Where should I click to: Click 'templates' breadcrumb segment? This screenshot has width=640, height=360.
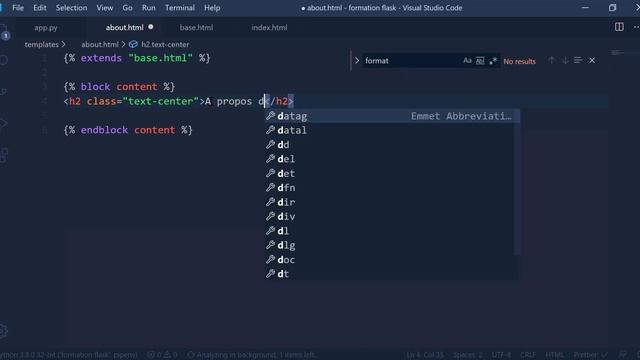pyautogui.click(x=42, y=44)
